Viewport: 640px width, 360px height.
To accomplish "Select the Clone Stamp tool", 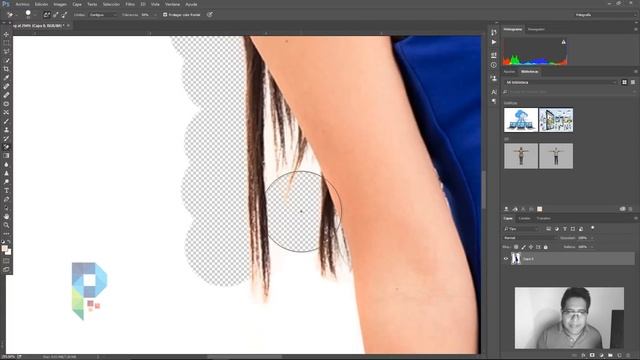I will click(6, 130).
